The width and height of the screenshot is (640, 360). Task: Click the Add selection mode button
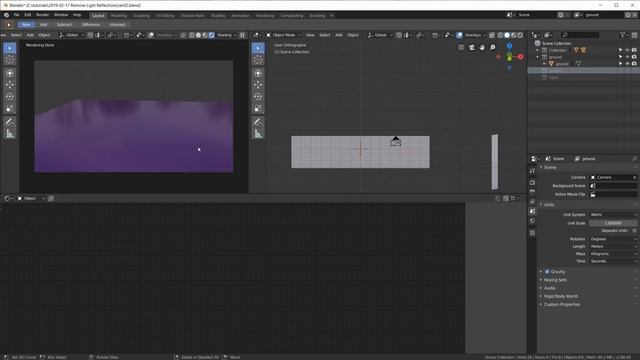pos(43,25)
